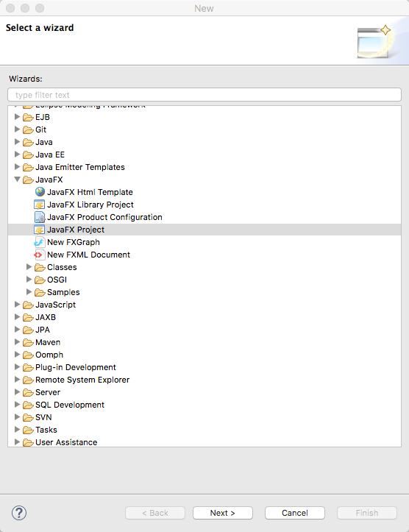Collapse the JavaFX category
The image size is (409, 532).
point(17,179)
